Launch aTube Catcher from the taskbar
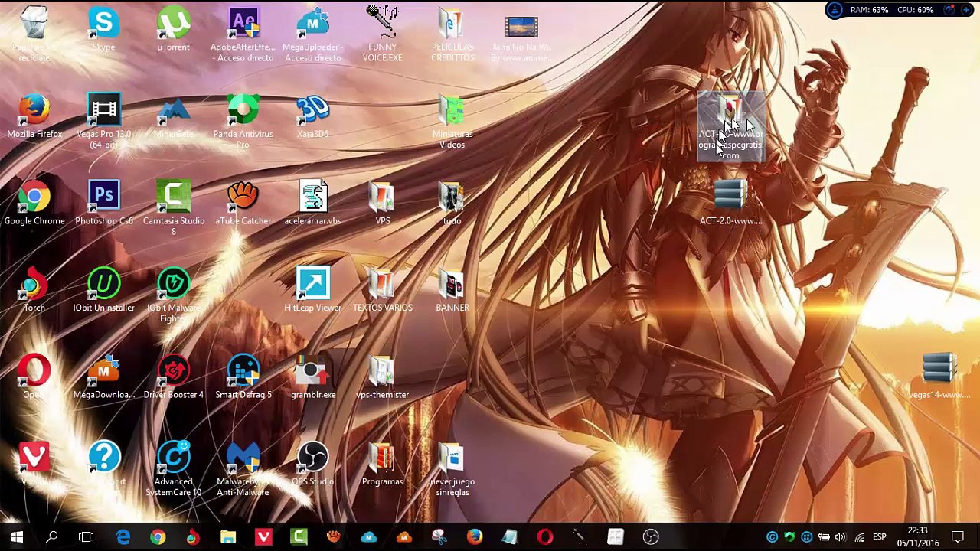The width and height of the screenshot is (980, 551). [334, 537]
